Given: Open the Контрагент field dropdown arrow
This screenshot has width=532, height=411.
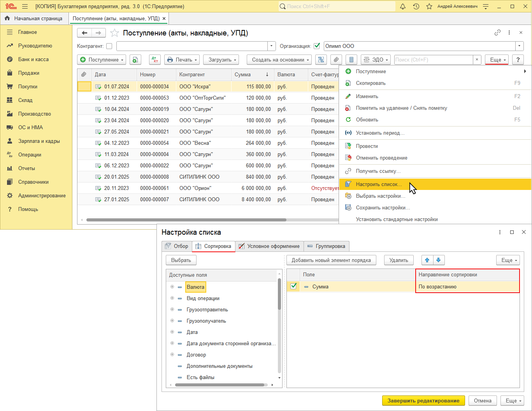Looking at the screenshot, I should [272, 46].
